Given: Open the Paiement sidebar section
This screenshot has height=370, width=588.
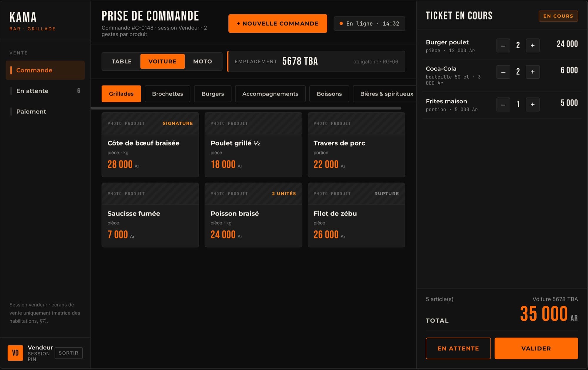Looking at the screenshot, I should pyautogui.click(x=45, y=112).
